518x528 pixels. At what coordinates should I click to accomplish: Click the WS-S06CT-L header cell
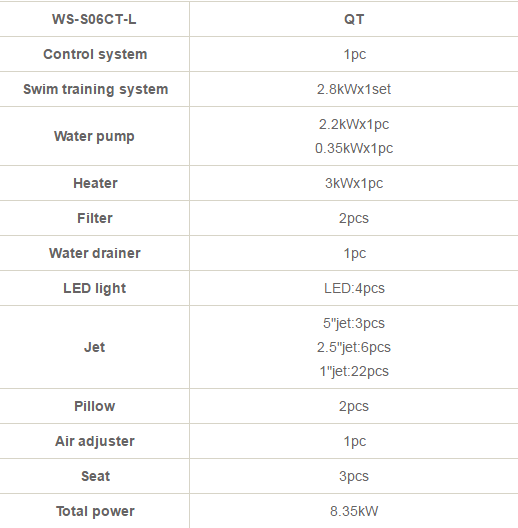coord(94,19)
